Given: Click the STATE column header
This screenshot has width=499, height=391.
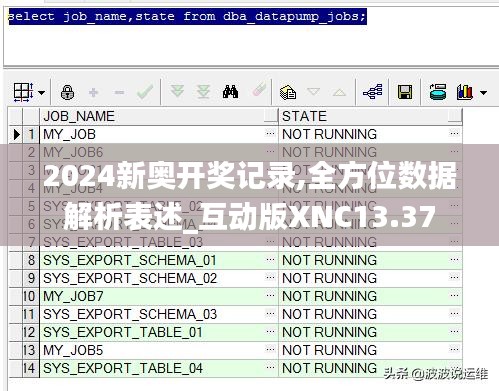Looking at the screenshot, I should (x=371, y=116).
